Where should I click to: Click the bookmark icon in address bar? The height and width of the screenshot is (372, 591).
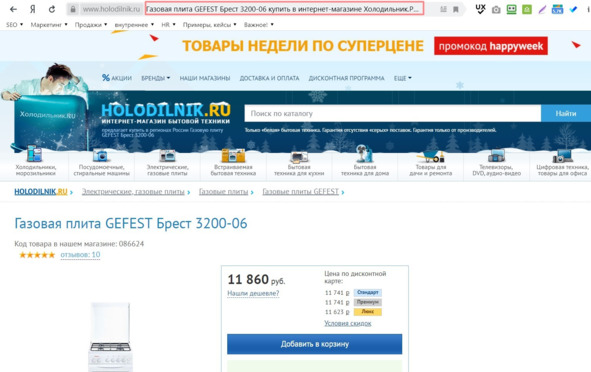click(456, 9)
